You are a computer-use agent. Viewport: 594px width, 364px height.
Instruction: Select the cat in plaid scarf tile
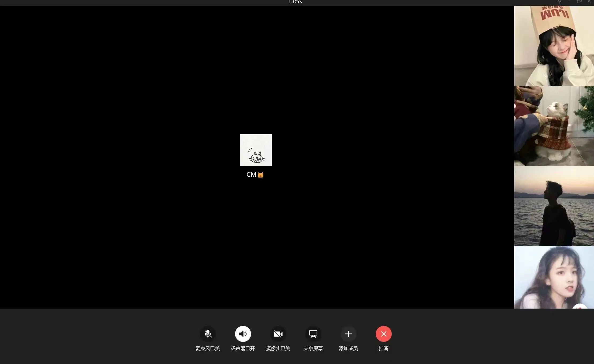(554, 126)
